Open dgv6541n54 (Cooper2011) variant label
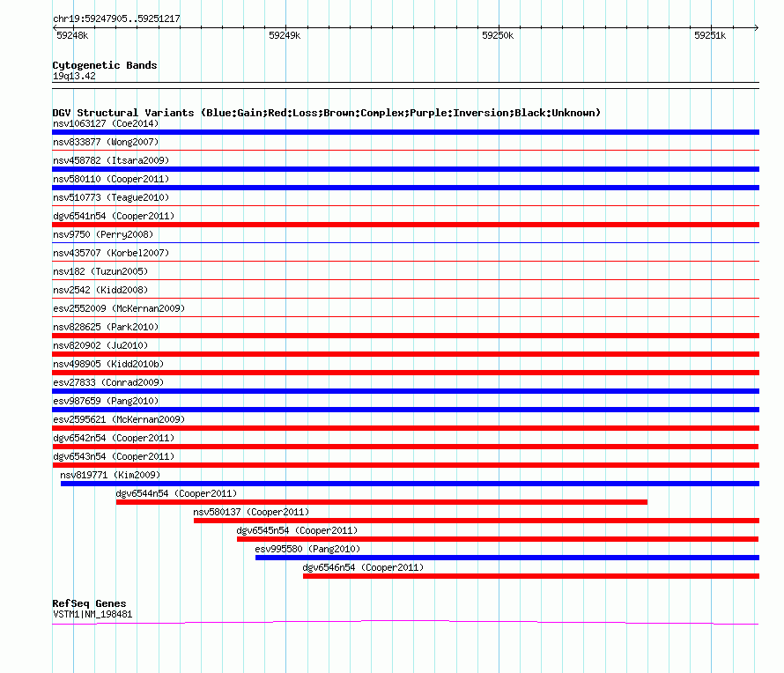The image size is (784, 673). pos(114,216)
